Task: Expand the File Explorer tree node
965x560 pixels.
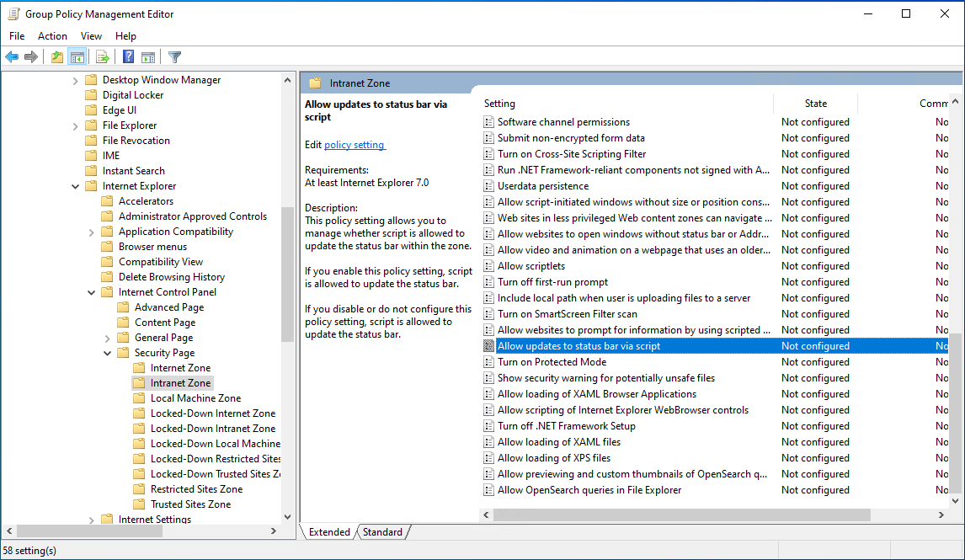Action: click(x=75, y=126)
